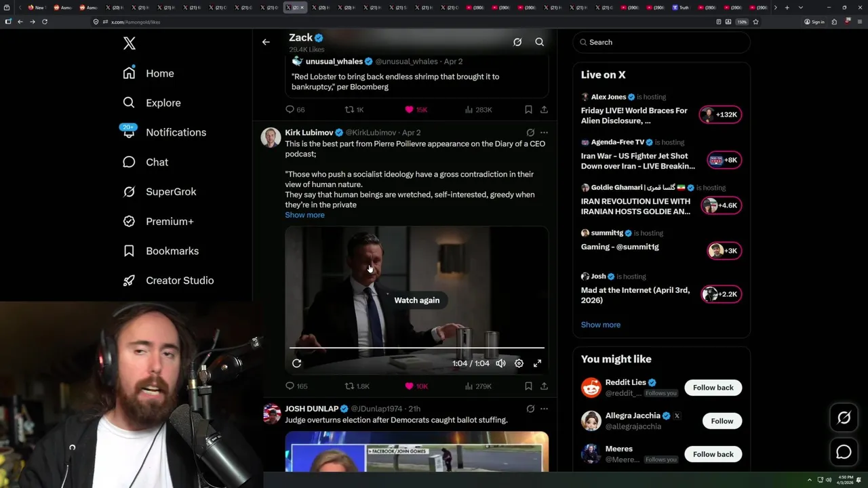Open the browser tab list dropdown chevron
The width and height of the screenshot is (868, 488).
(801, 7)
